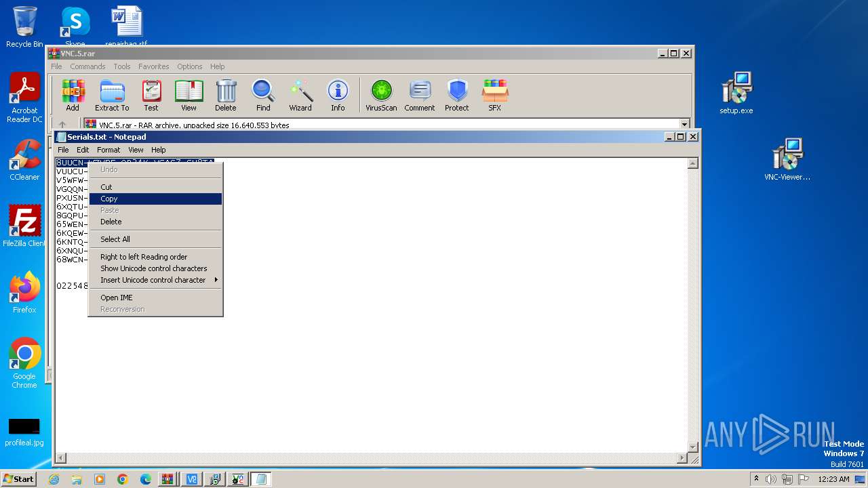This screenshot has height=488, width=868.
Task: Open WinRAR Tools menu
Action: tap(122, 66)
